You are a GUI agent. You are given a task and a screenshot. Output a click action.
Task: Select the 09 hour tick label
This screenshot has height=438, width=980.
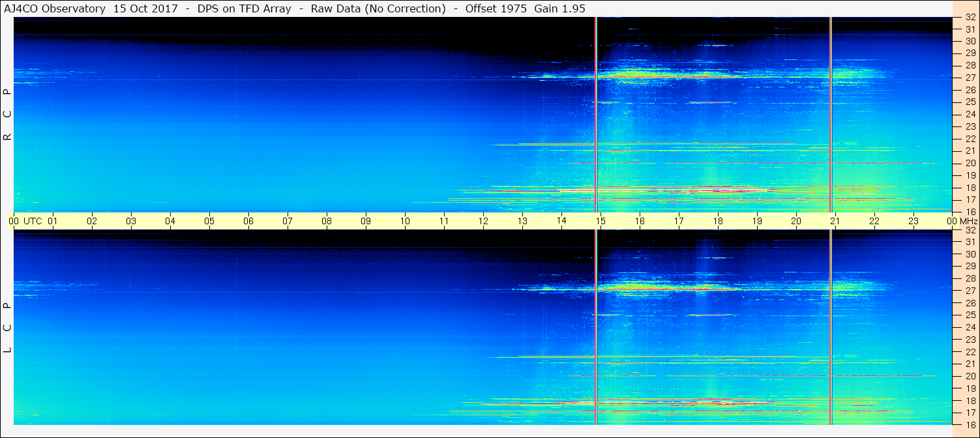(366, 221)
